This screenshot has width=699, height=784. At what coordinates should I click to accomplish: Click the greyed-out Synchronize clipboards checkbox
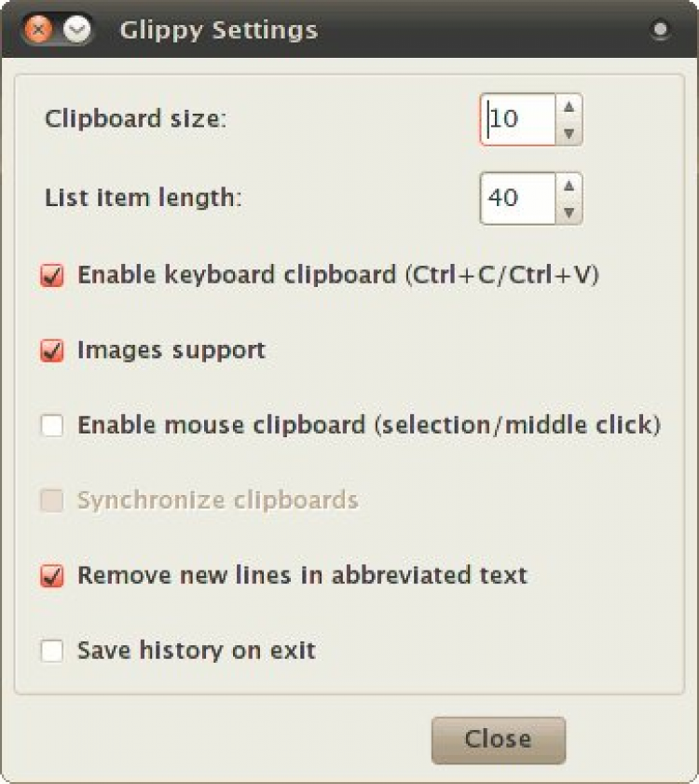pyautogui.click(x=52, y=501)
